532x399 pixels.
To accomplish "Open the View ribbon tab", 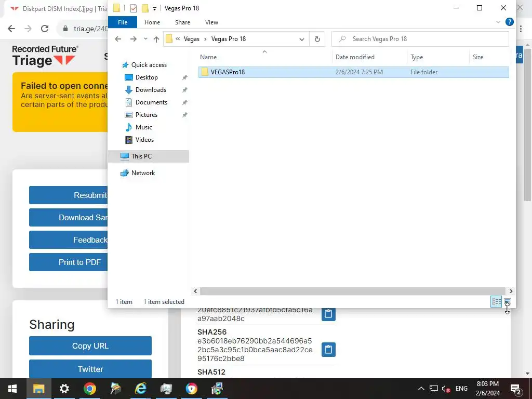I will coord(211,22).
